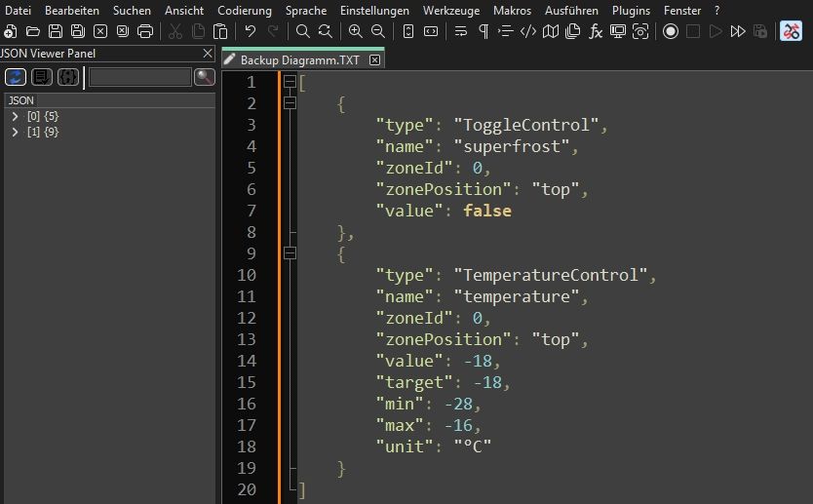
Task: Close the JSON Viewer Panel
Action: (x=208, y=54)
